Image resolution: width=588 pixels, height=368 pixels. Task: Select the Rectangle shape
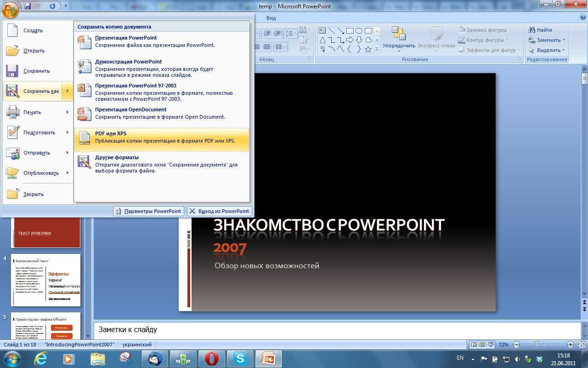[x=350, y=31]
